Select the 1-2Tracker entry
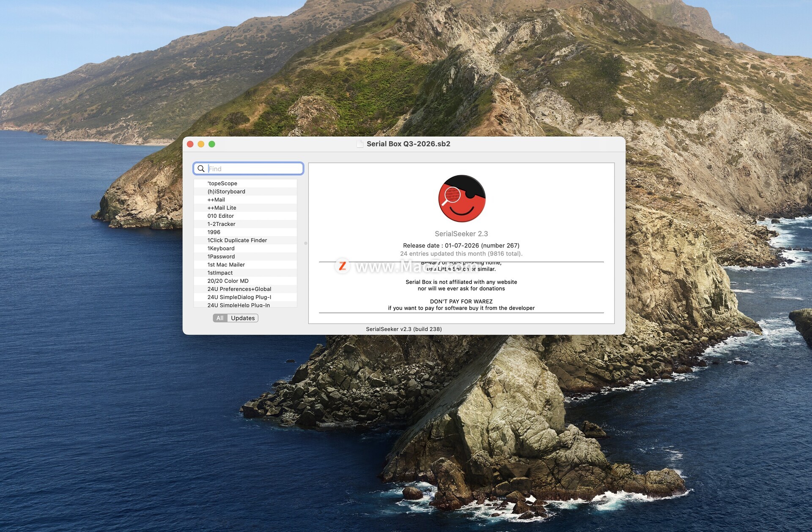Image resolution: width=812 pixels, height=532 pixels. tap(245, 224)
